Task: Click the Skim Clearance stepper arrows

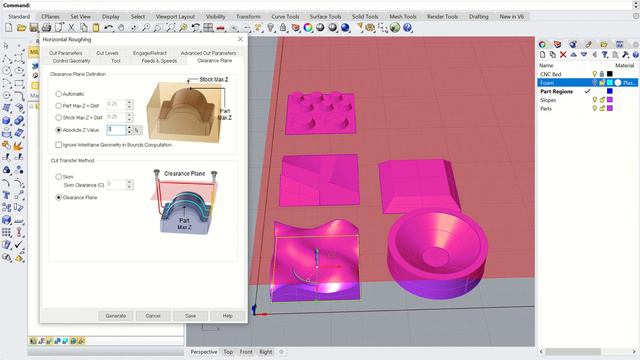Action: (129, 184)
